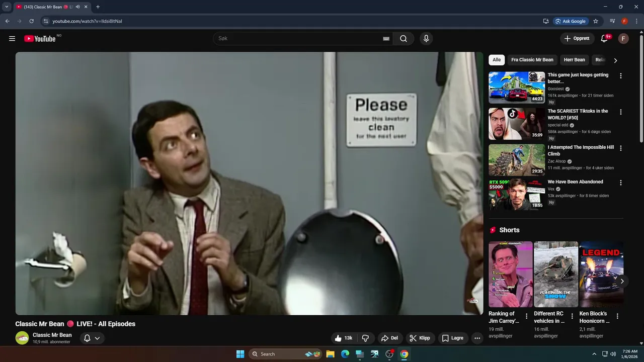Open a new browser tab
This screenshot has width=644, height=362.
pos(98,7)
